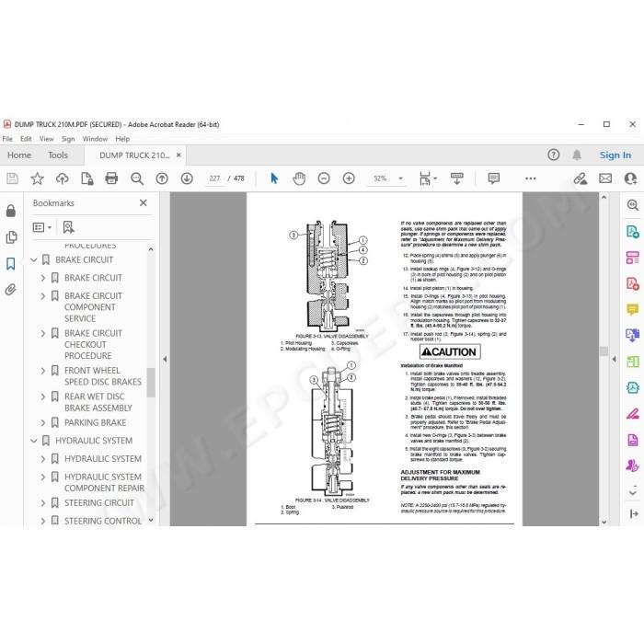The width and height of the screenshot is (644, 644).
Task: Click the Create PDF tool icon
Action: pyautogui.click(x=633, y=283)
